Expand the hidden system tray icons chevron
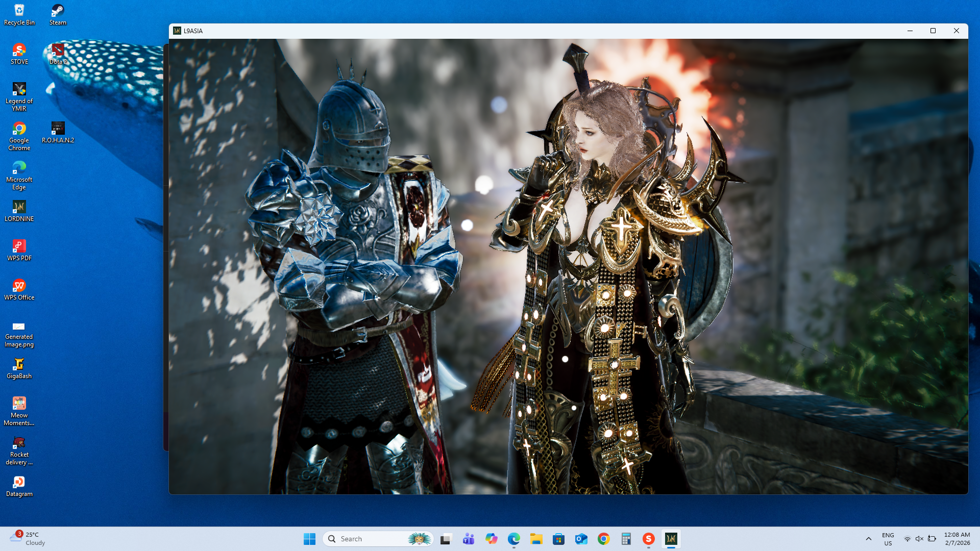 point(868,539)
